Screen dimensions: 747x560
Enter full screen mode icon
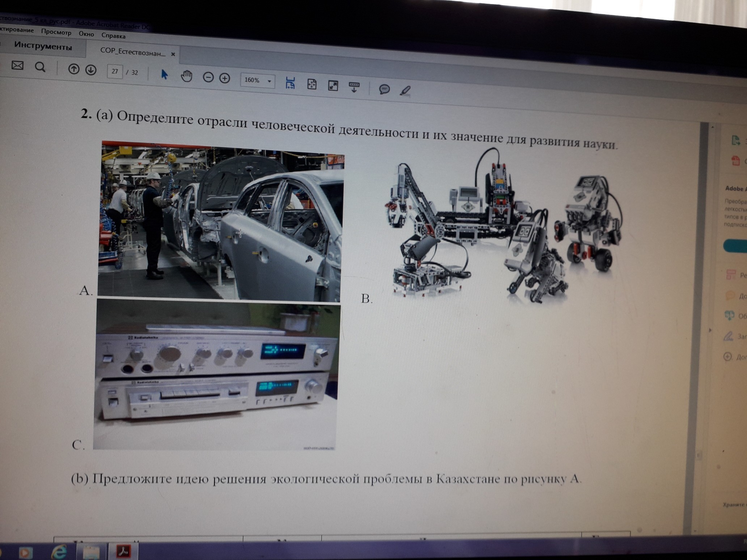point(333,85)
